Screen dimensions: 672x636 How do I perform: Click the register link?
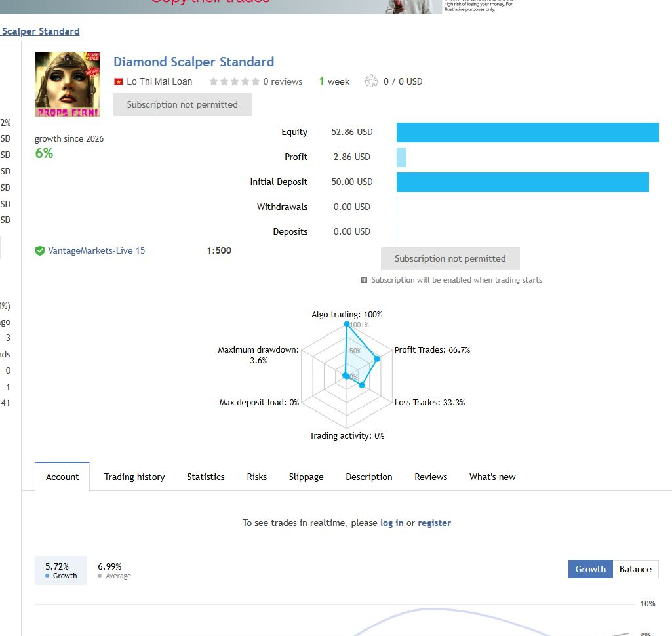click(434, 523)
